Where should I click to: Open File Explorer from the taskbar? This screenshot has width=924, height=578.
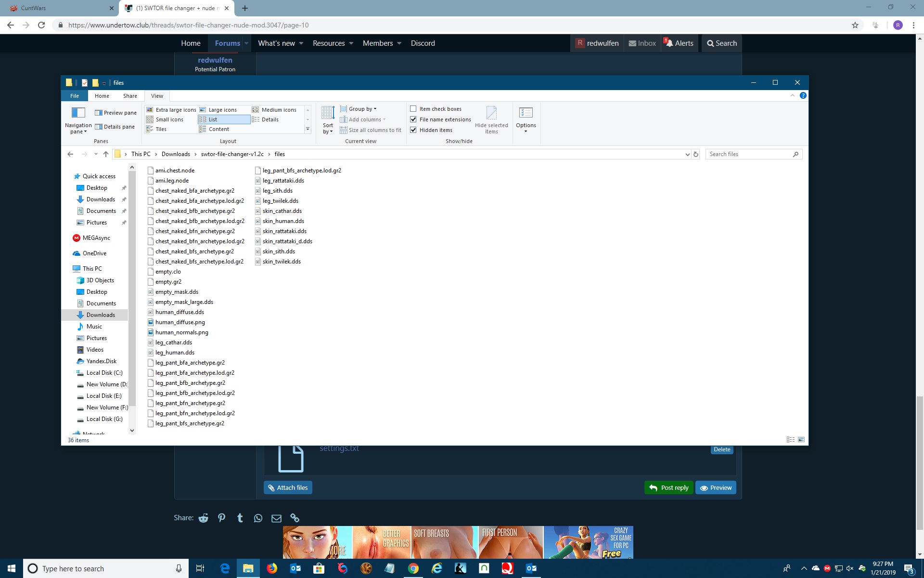click(248, 568)
